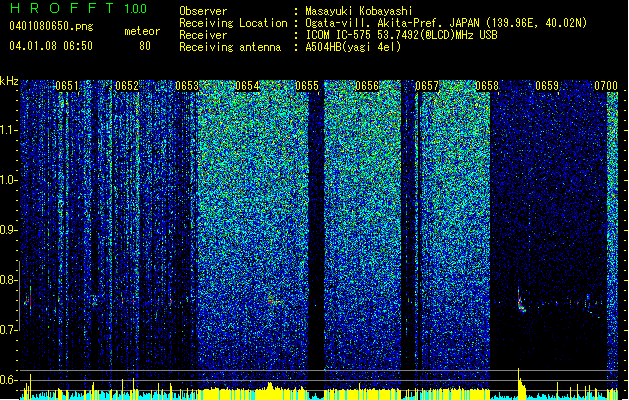The image size is (629, 400).
Task: Click the red echo trace near 0654
Action: pyautogui.click(x=274, y=301)
